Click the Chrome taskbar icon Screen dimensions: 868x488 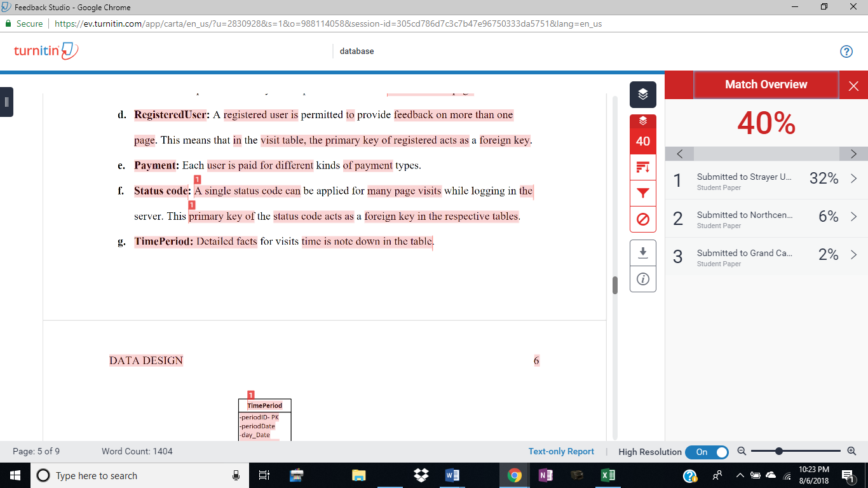pyautogui.click(x=515, y=475)
